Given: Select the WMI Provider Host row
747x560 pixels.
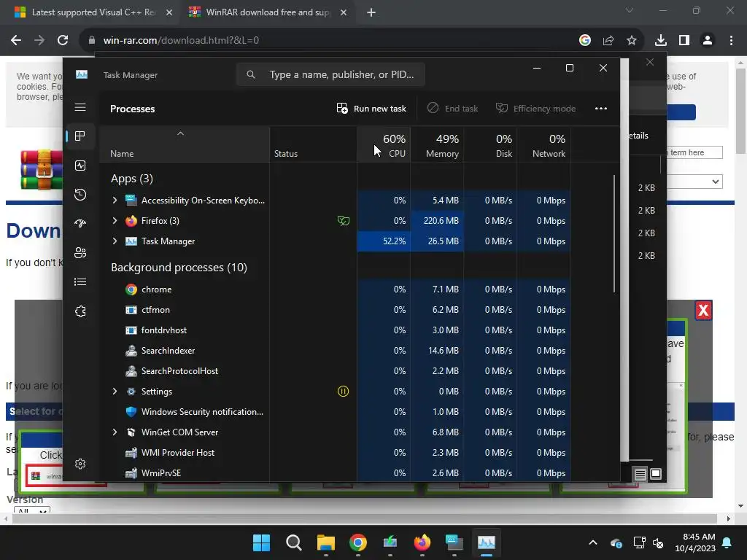Looking at the screenshot, I should coord(335,452).
